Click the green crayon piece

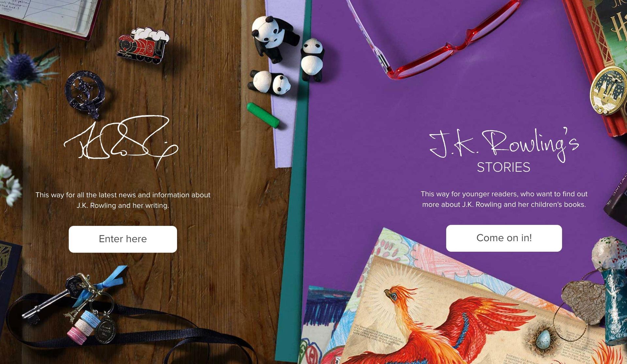point(263,115)
